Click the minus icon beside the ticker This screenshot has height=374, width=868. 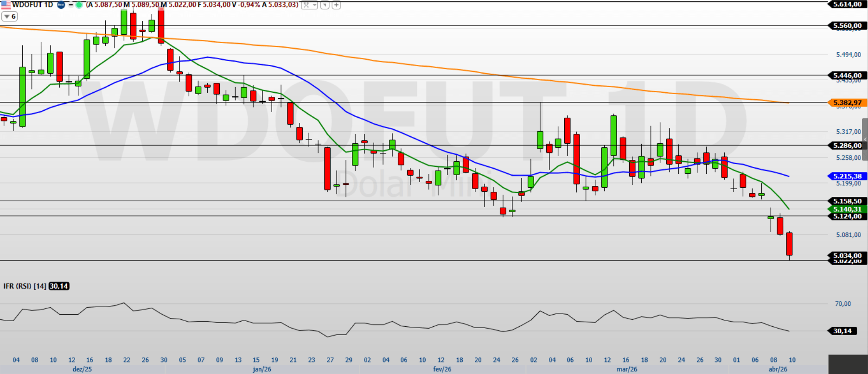(70, 5)
